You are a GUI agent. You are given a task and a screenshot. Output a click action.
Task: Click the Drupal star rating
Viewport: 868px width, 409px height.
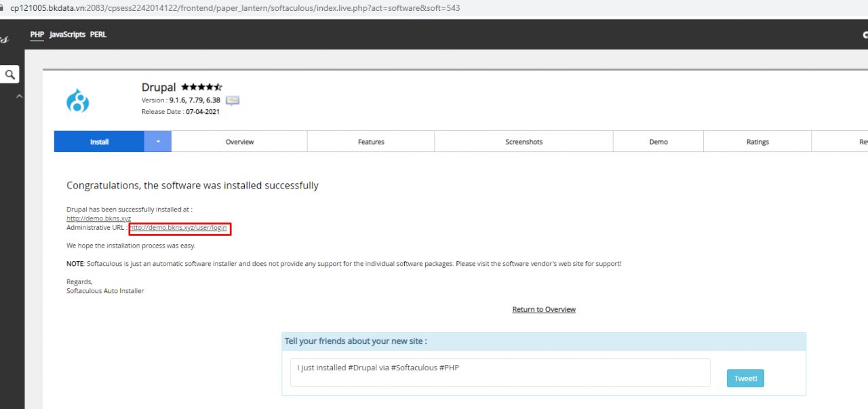[201, 87]
